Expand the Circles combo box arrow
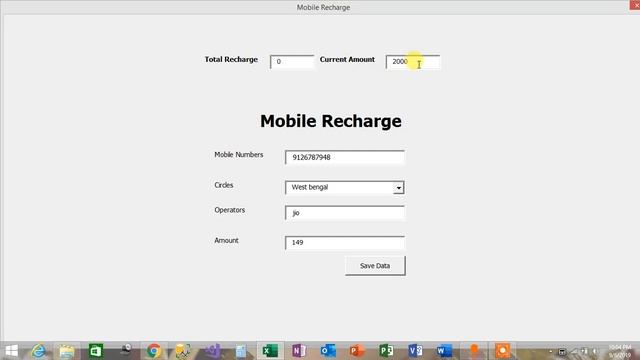Viewport: 640px width, 360px height. [398, 188]
